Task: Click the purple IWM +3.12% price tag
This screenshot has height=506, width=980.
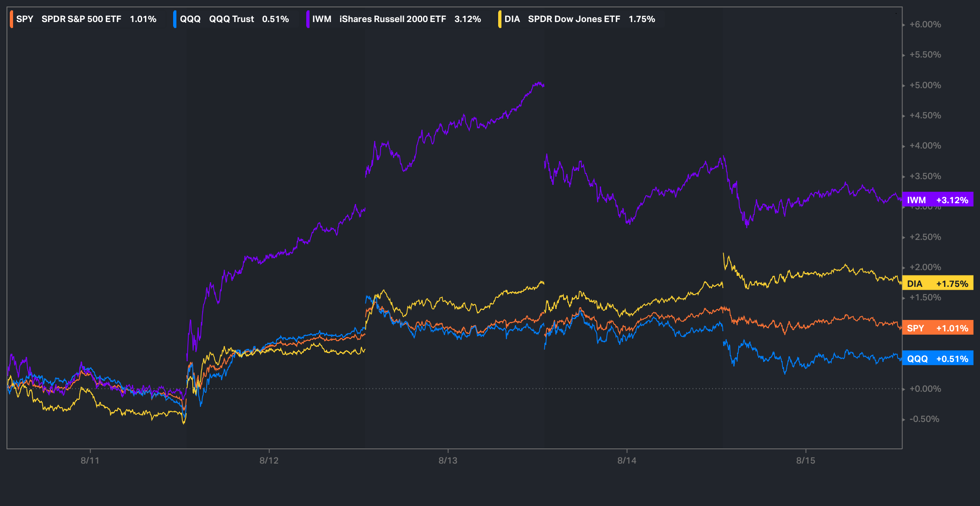Action: point(938,200)
